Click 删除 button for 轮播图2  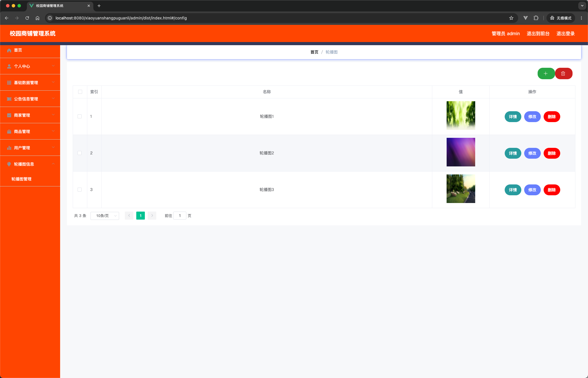[552, 153]
